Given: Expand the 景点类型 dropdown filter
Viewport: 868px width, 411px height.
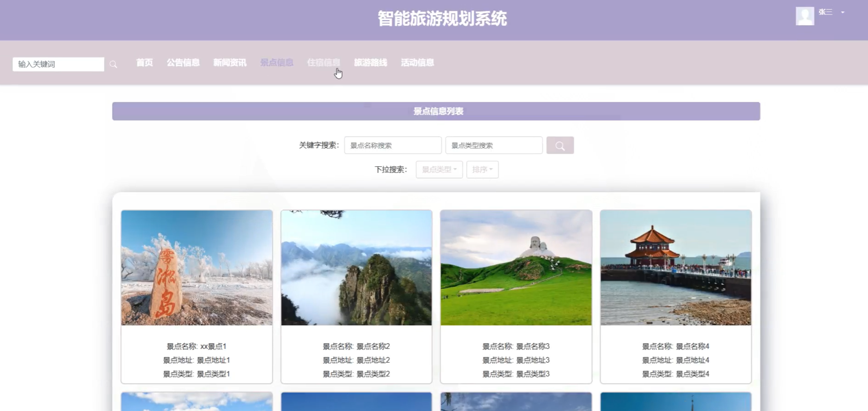Looking at the screenshot, I should point(439,169).
